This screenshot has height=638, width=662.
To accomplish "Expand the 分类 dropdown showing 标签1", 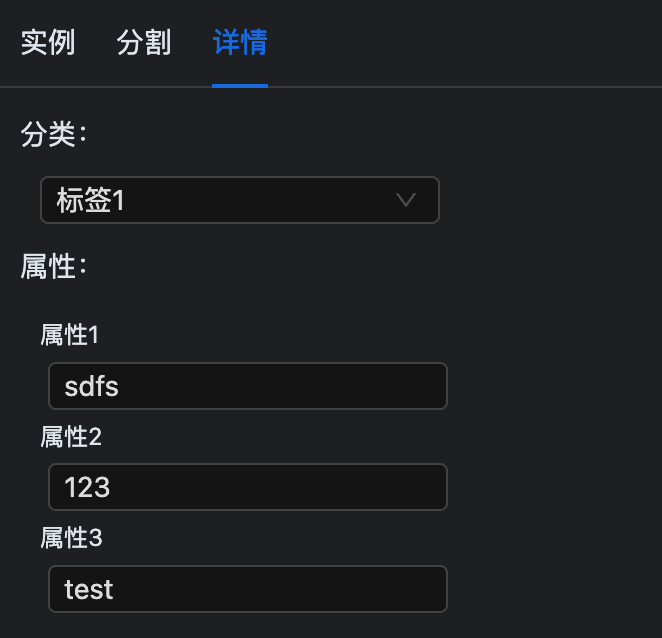I will [240, 200].
